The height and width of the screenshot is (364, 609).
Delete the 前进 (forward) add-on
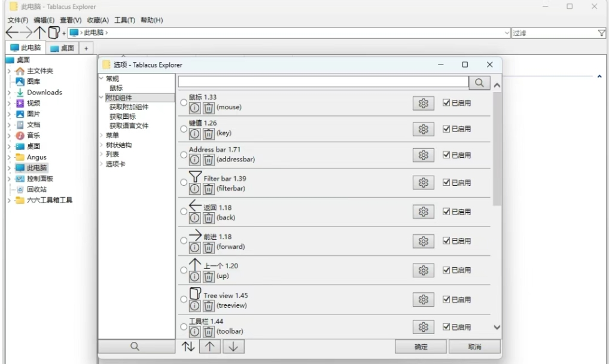(x=209, y=247)
